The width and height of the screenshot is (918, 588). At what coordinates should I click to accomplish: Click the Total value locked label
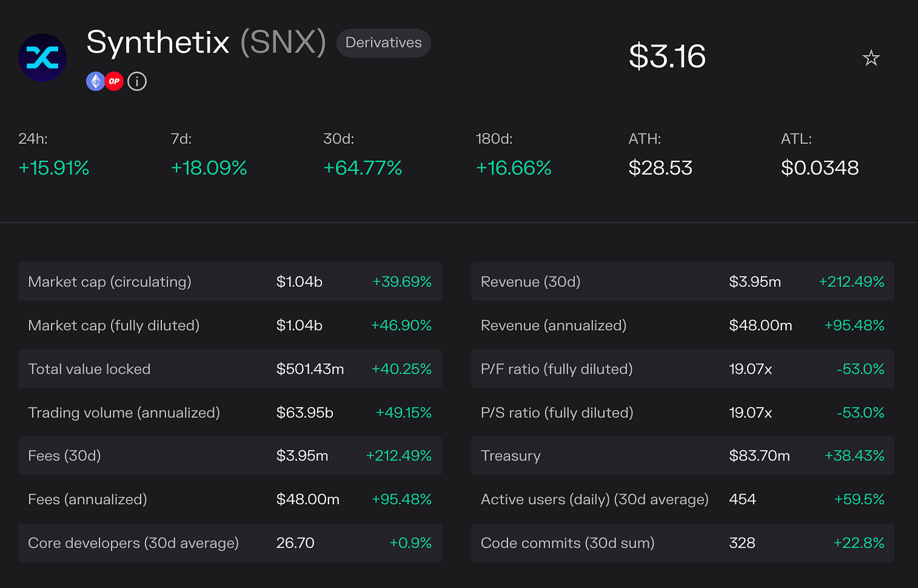click(x=90, y=369)
